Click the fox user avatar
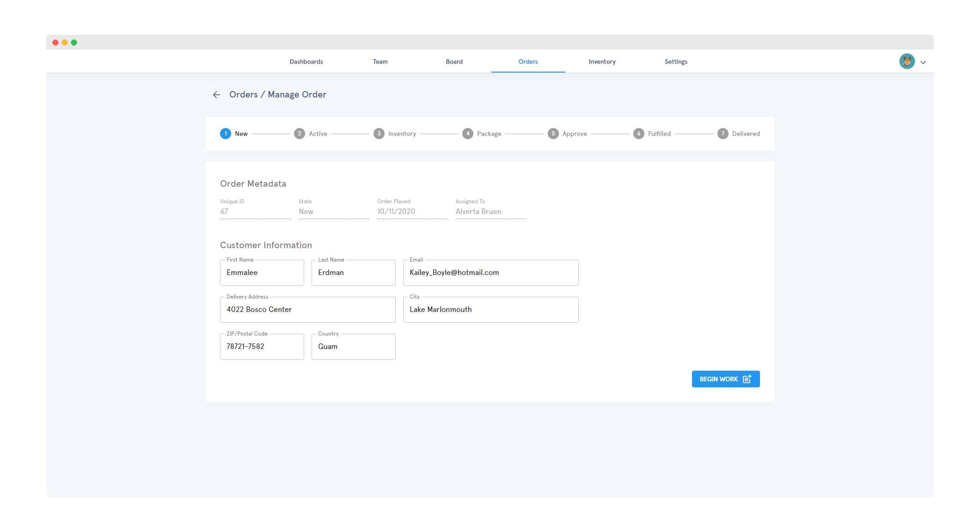Image resolution: width=980 pixels, height=532 pixels. click(906, 61)
